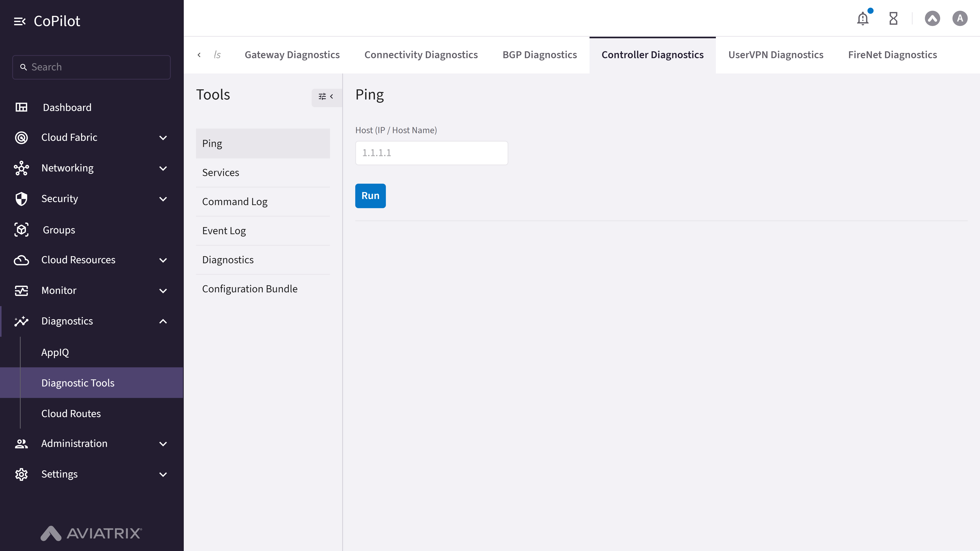
Task: Open the hourglass task status icon
Action: click(x=893, y=18)
